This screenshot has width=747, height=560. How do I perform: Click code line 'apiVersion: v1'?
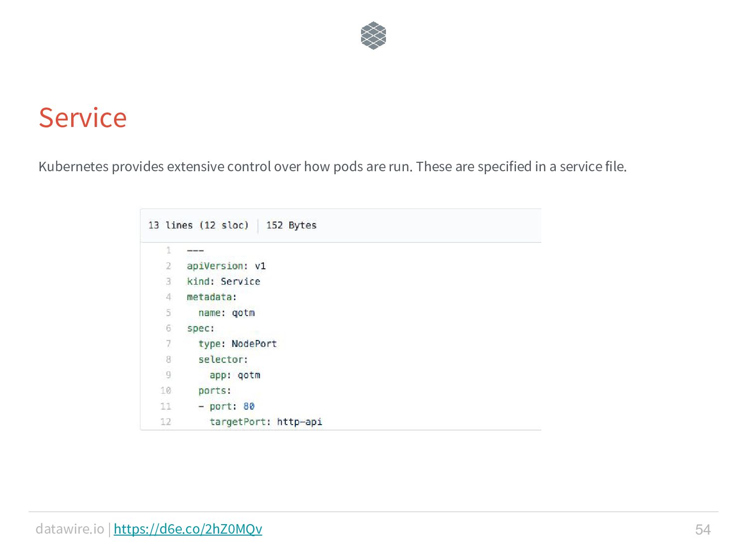pos(226,266)
